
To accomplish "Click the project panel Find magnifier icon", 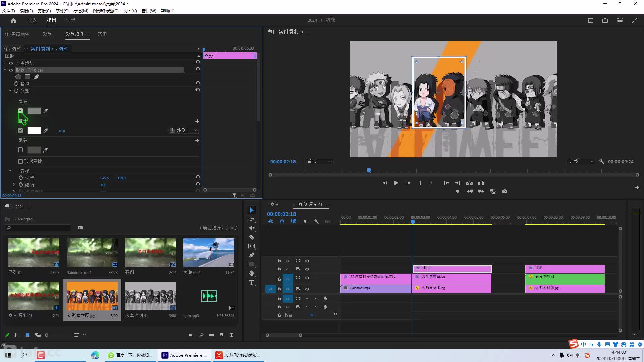I will point(201,335).
